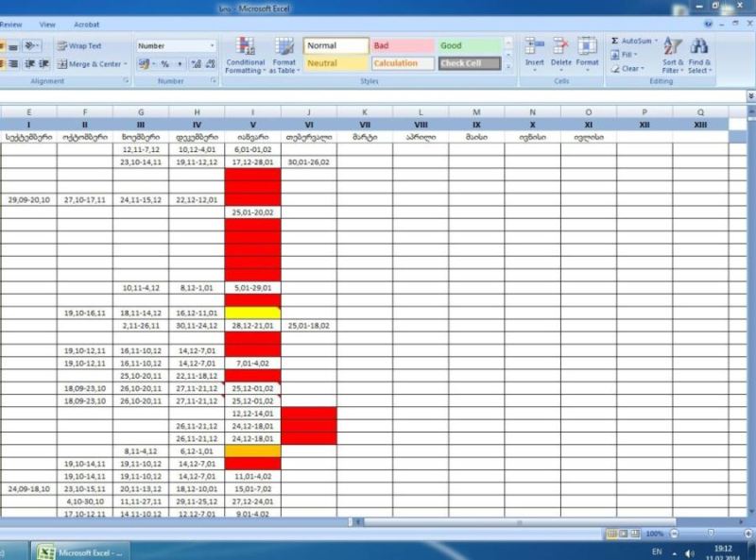Screen dimensions: 756x560
Task: Click the Increase Indent icon
Action: tap(43, 63)
